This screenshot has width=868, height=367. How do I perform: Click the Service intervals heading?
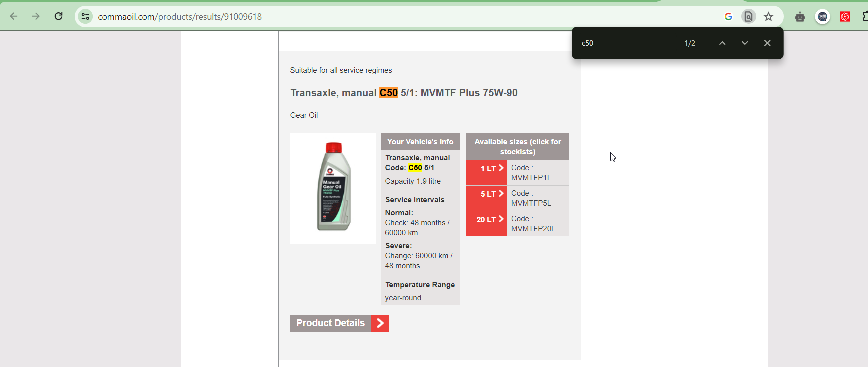(x=415, y=200)
